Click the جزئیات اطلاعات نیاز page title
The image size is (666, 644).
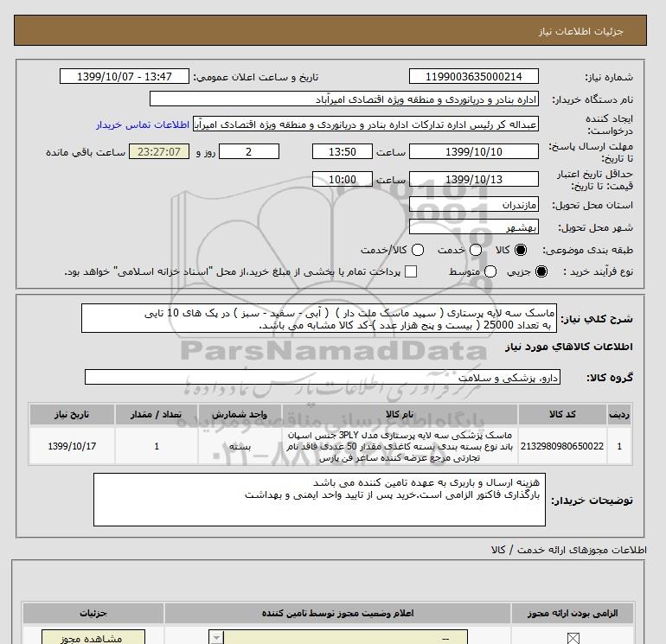click(x=581, y=31)
